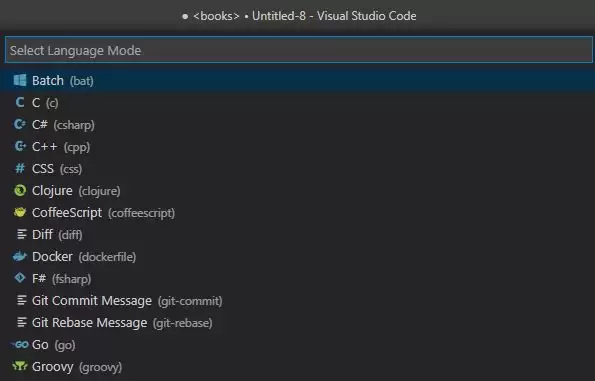Viewport: 595px width, 381px height.
Task: Choose CSS (css) language mode
Action: [298, 168]
